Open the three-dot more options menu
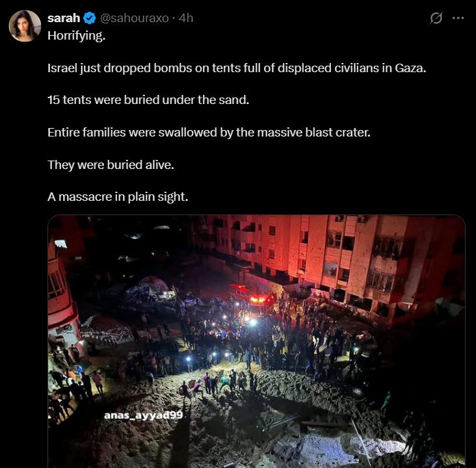476x468 pixels. [458, 18]
